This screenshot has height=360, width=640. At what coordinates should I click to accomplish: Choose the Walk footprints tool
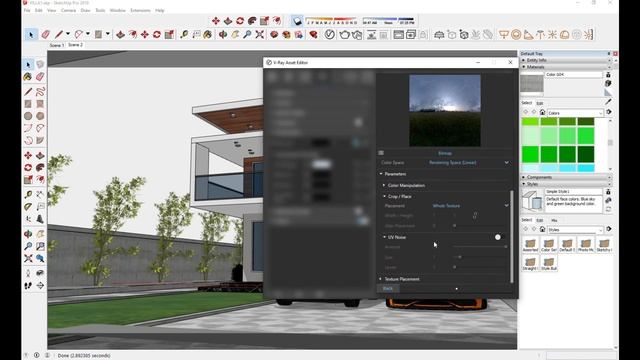pyautogui.click(x=28, y=285)
